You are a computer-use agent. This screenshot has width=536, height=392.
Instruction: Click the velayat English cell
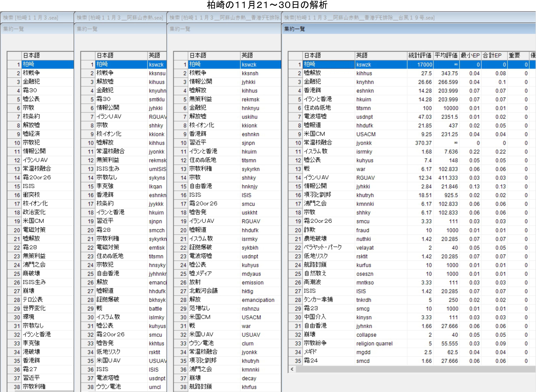(x=365, y=248)
